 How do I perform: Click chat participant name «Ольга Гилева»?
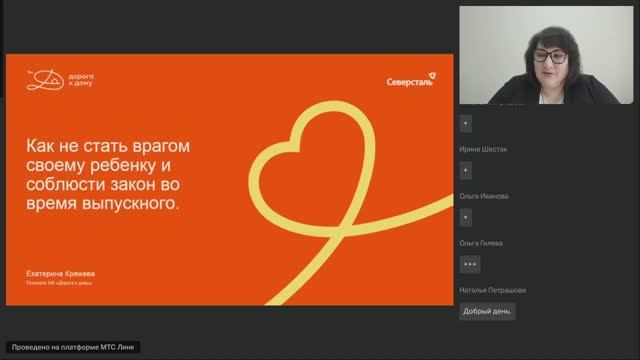point(481,243)
